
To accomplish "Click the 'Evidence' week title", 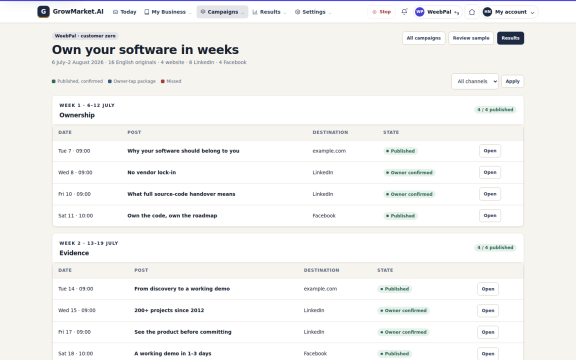I will tap(74, 253).
